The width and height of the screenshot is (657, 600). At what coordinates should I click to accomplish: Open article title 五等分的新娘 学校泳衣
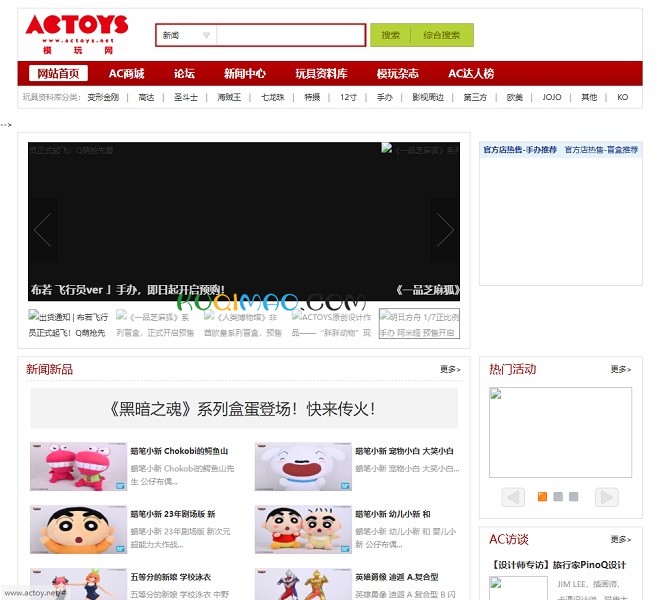171,577
